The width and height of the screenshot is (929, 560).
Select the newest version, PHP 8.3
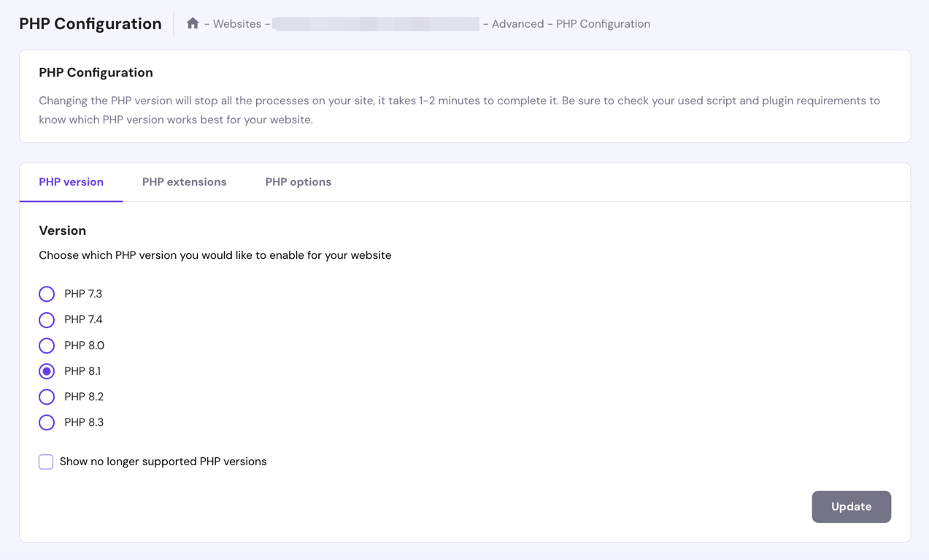point(47,422)
